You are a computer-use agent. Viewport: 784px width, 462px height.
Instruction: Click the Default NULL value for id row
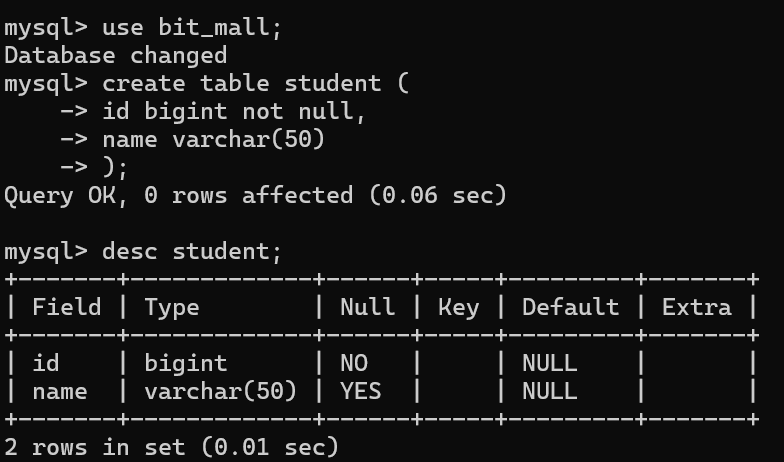549,363
